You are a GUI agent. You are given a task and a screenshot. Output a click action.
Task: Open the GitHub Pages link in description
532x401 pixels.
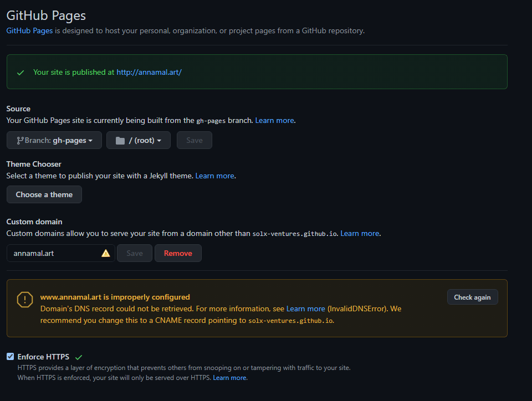coord(29,31)
